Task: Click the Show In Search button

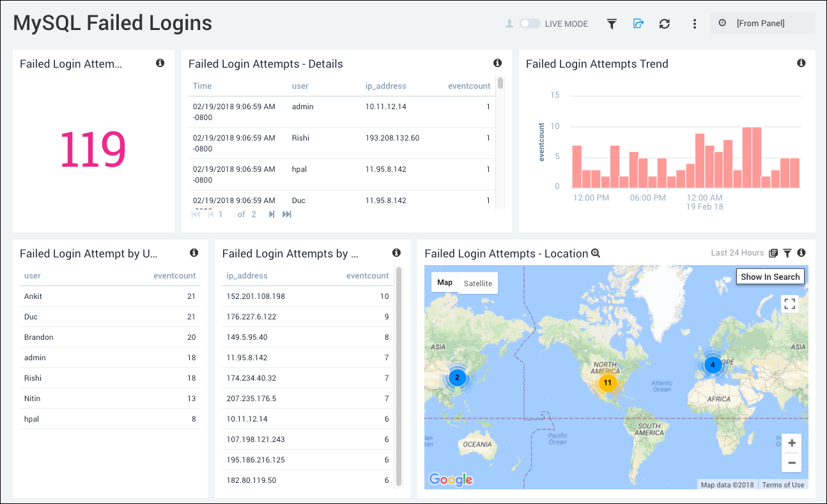Action: pyautogui.click(x=770, y=277)
